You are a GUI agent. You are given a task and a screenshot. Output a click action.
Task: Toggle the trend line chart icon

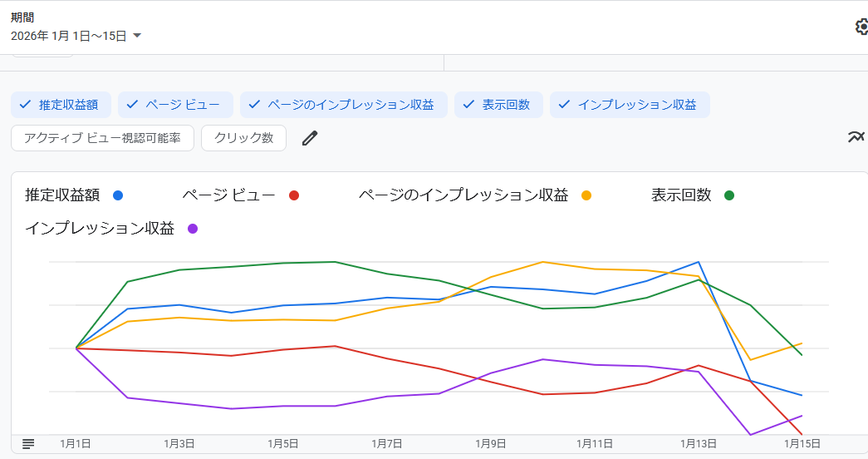[856, 137]
